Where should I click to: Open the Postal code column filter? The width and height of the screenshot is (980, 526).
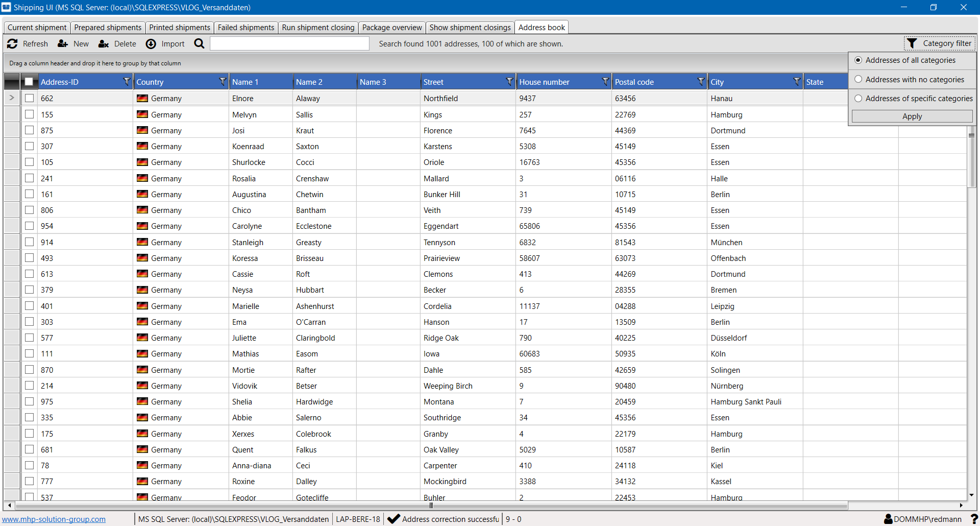pyautogui.click(x=701, y=82)
